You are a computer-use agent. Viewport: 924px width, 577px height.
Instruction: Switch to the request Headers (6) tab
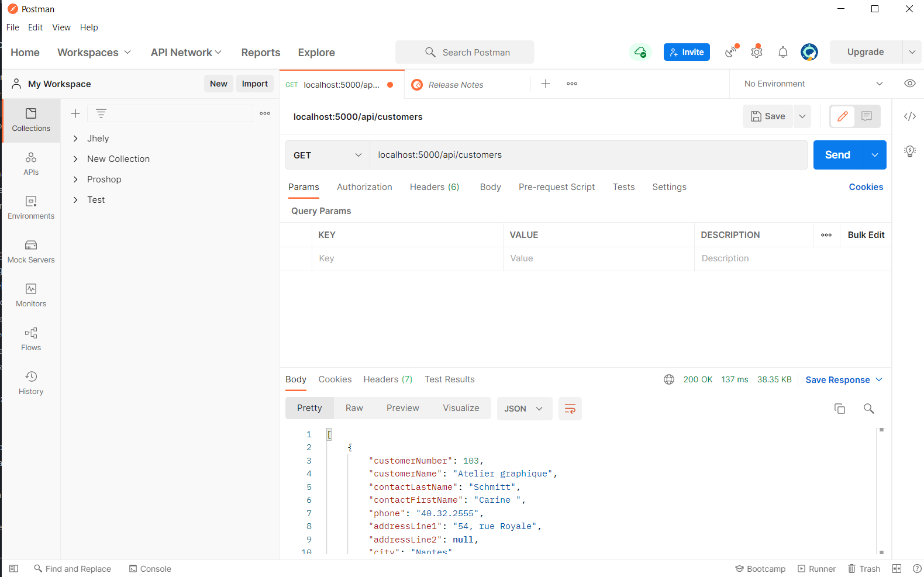pos(435,187)
